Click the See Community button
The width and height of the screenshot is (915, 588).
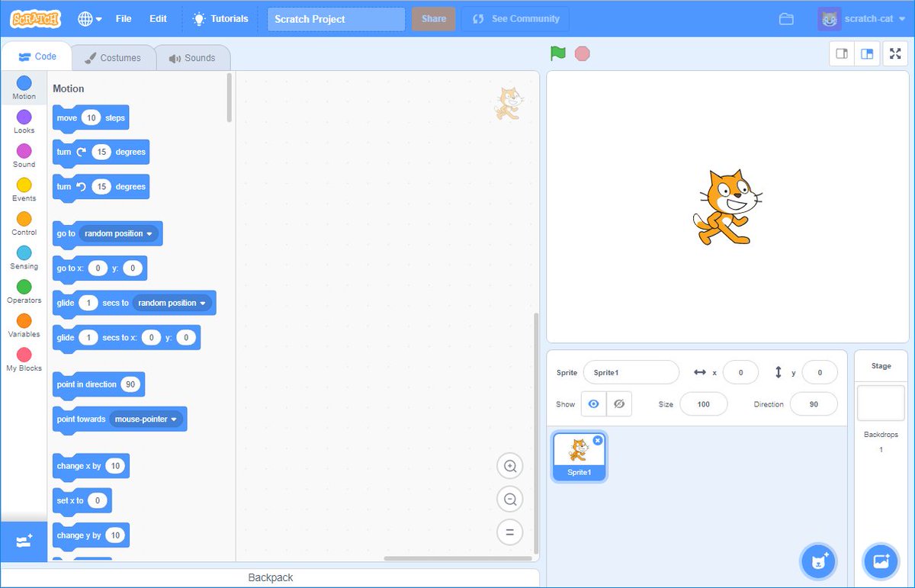(x=515, y=18)
